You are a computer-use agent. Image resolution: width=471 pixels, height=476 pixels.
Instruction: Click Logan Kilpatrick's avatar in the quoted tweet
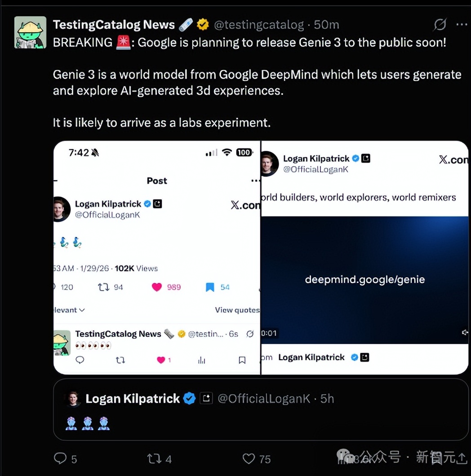[x=73, y=398]
